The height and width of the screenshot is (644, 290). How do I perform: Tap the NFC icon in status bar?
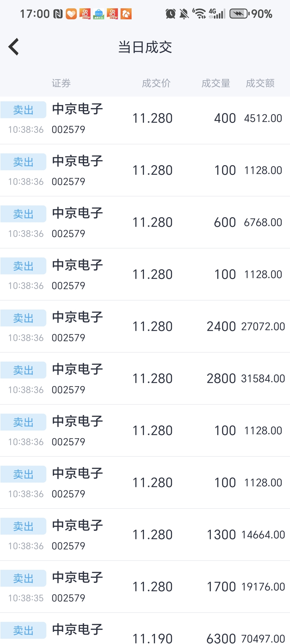click(x=58, y=14)
